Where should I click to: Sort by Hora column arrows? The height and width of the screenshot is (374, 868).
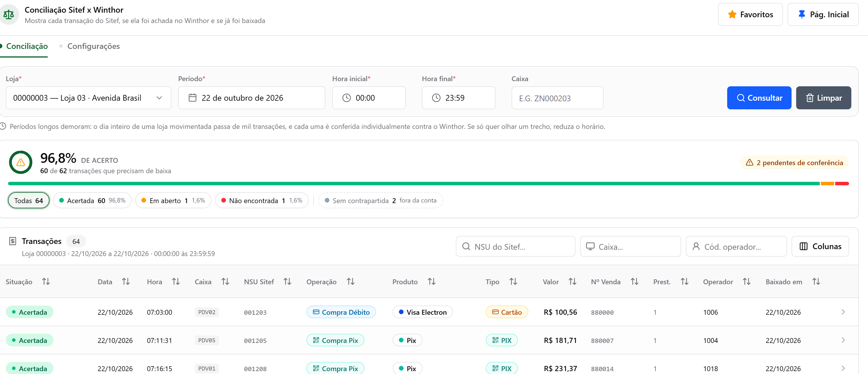tap(176, 281)
